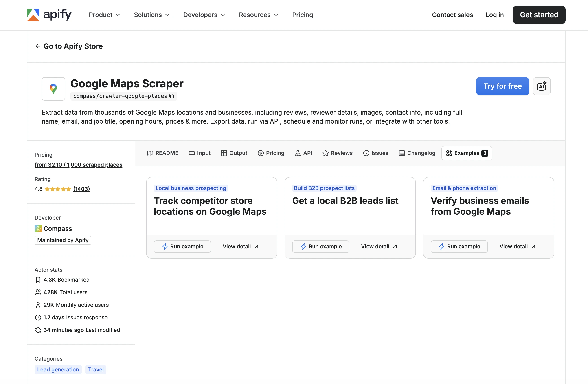588x384 pixels.
Task: Click the lightning icon in Track competitor card
Action: [165, 247]
